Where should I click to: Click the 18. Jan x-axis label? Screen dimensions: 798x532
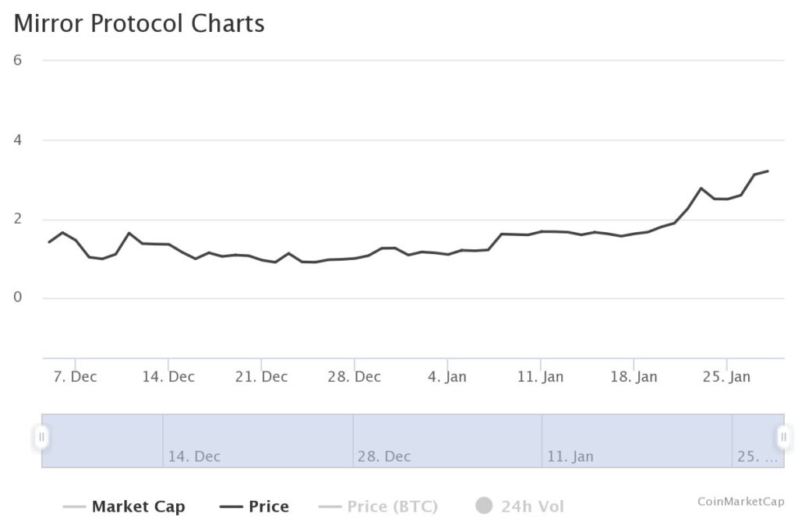(634, 377)
